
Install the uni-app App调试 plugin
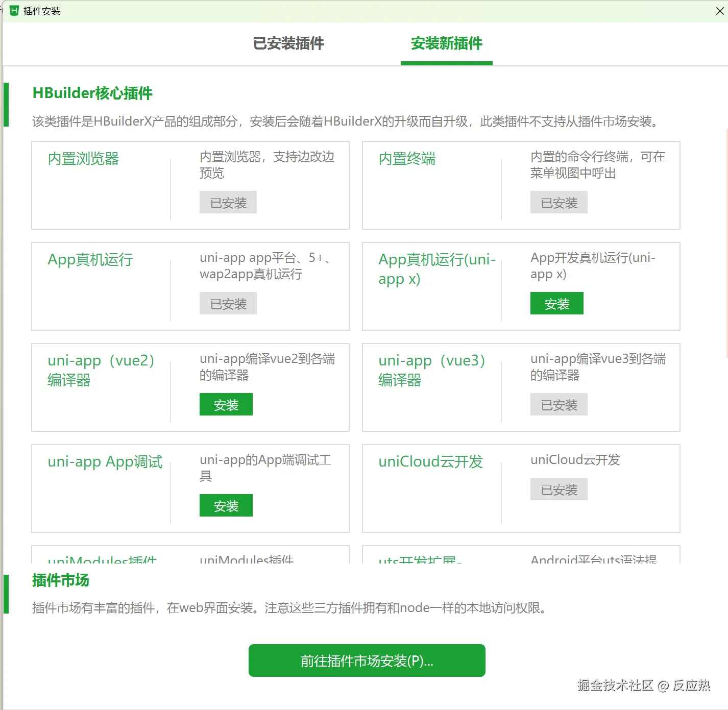[226, 505]
